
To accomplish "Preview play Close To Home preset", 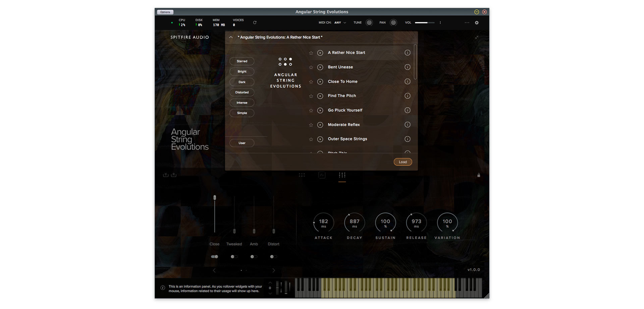I will pos(320,82).
